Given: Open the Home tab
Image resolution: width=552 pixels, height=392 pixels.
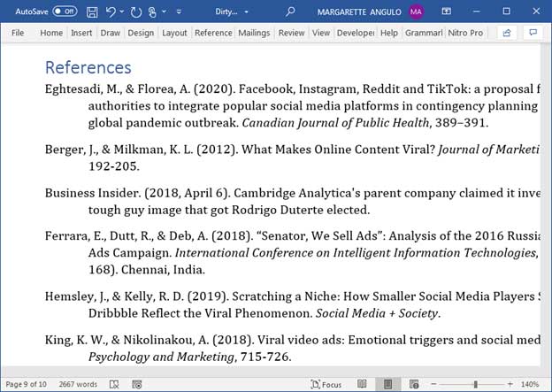Looking at the screenshot, I should coord(51,33).
